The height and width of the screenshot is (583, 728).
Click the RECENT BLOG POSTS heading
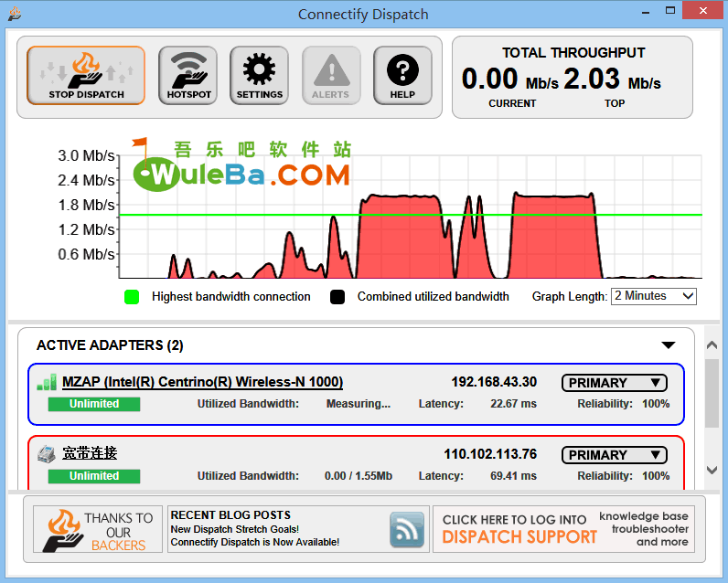[x=230, y=515]
